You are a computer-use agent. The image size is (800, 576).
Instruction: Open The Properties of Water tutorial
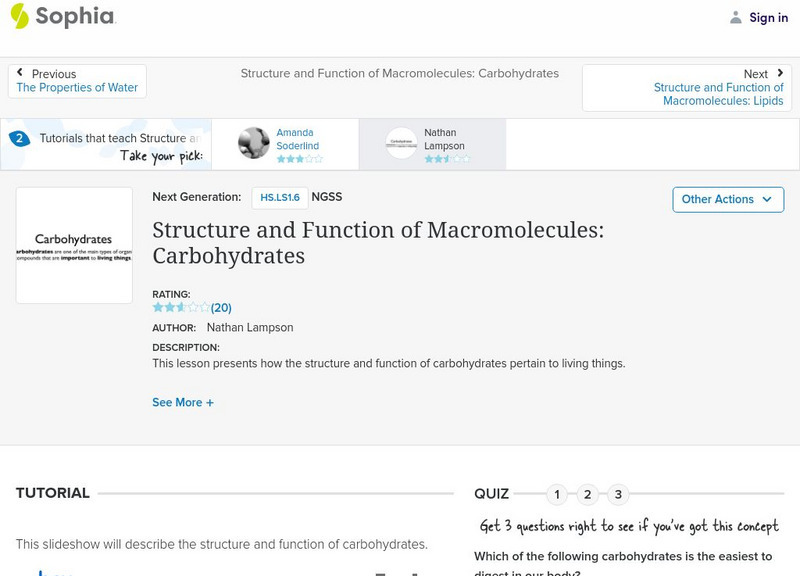click(77, 87)
